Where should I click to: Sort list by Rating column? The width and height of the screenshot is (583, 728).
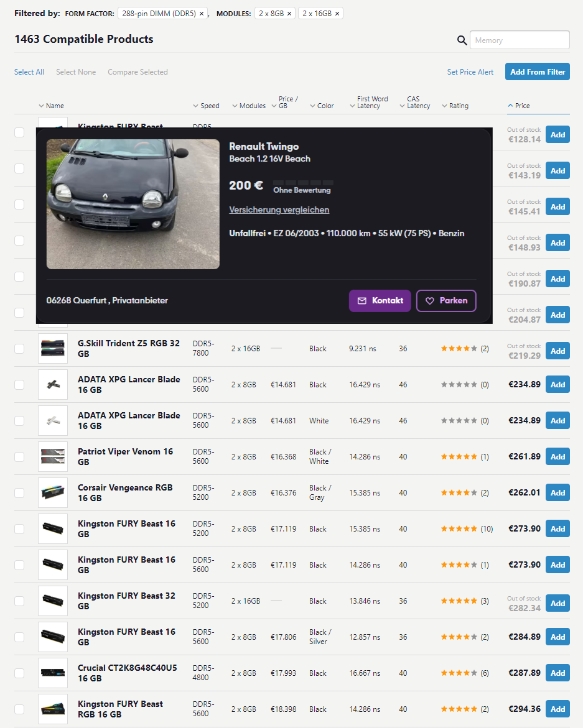click(455, 106)
